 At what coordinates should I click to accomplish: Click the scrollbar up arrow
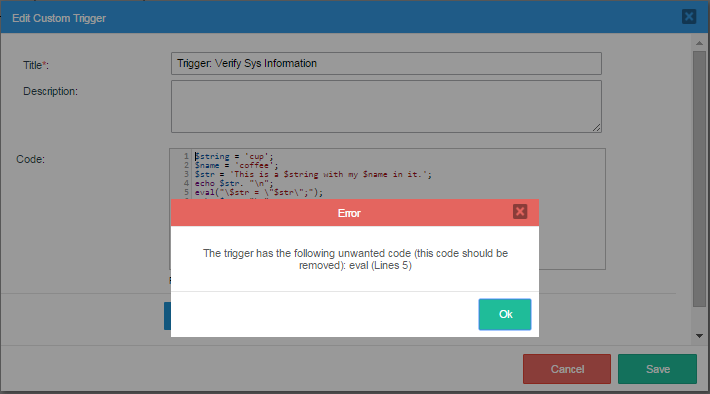(x=699, y=43)
